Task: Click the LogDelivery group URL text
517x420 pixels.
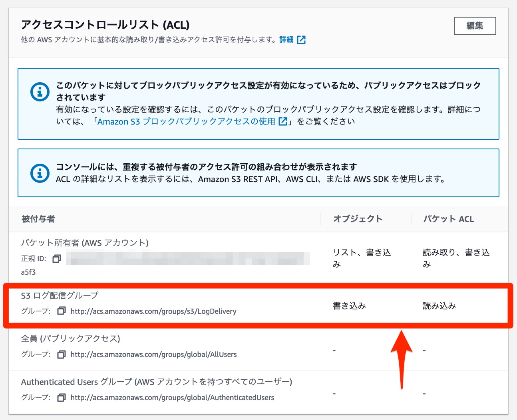Action: click(x=153, y=311)
